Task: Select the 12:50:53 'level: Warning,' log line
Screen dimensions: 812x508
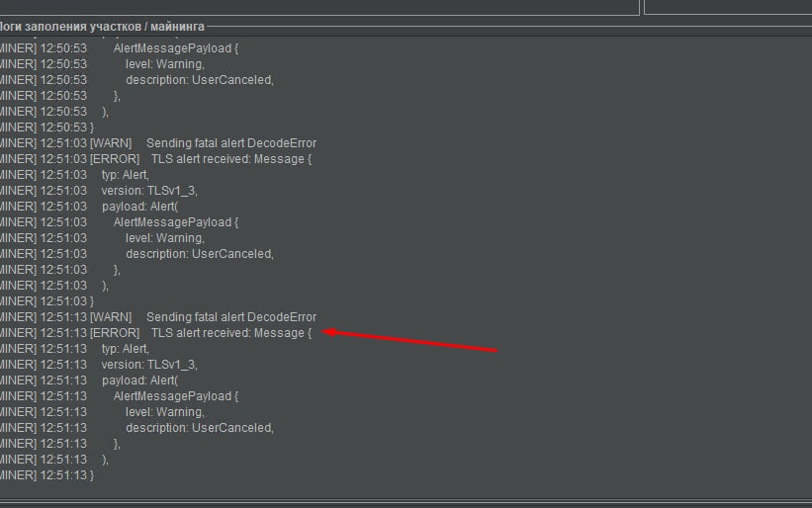Action: click(x=103, y=64)
